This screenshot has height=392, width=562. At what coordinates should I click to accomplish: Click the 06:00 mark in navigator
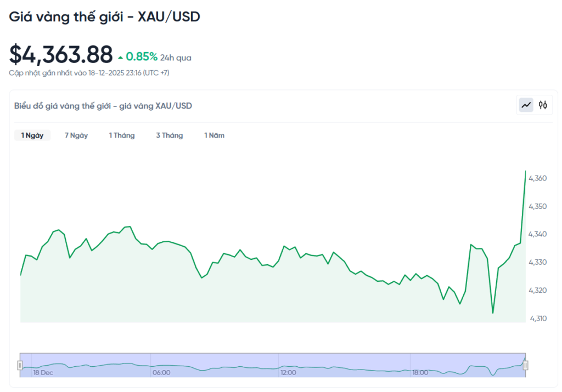click(x=161, y=373)
